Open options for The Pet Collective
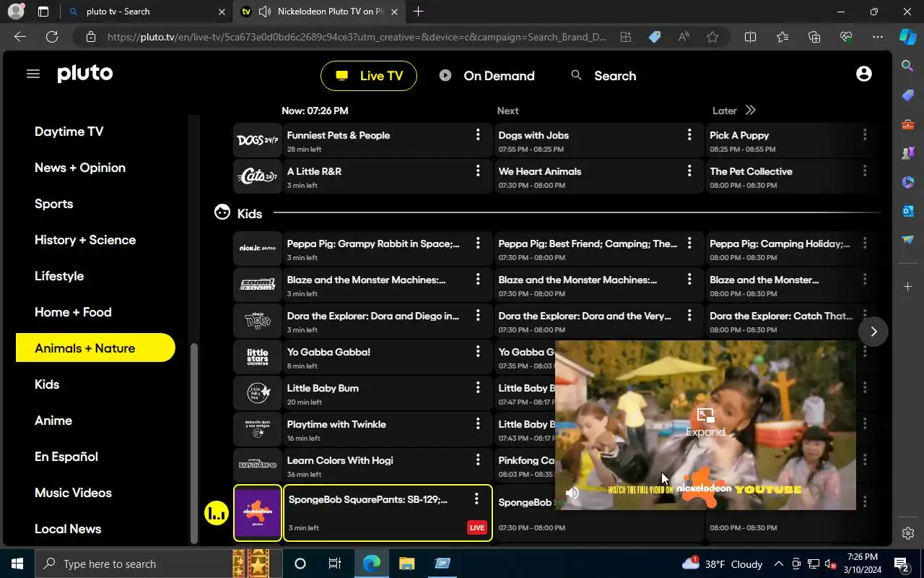The width and height of the screenshot is (924, 578). click(865, 171)
